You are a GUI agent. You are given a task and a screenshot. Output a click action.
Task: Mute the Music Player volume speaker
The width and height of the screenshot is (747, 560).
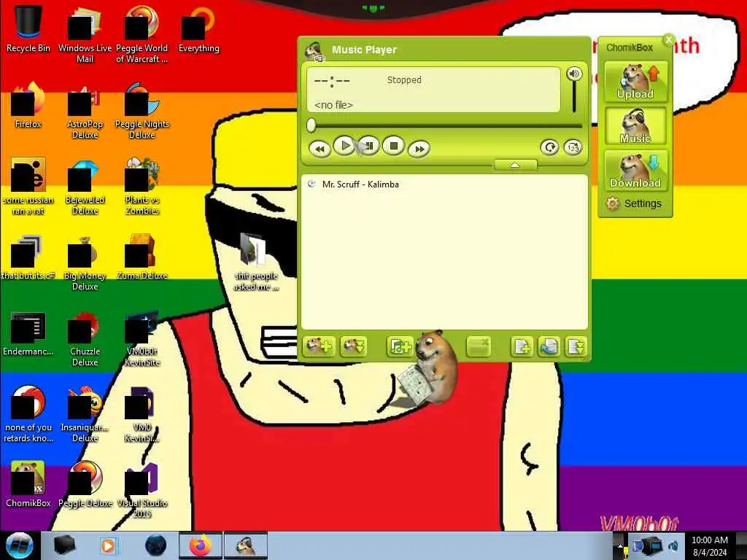(x=574, y=74)
